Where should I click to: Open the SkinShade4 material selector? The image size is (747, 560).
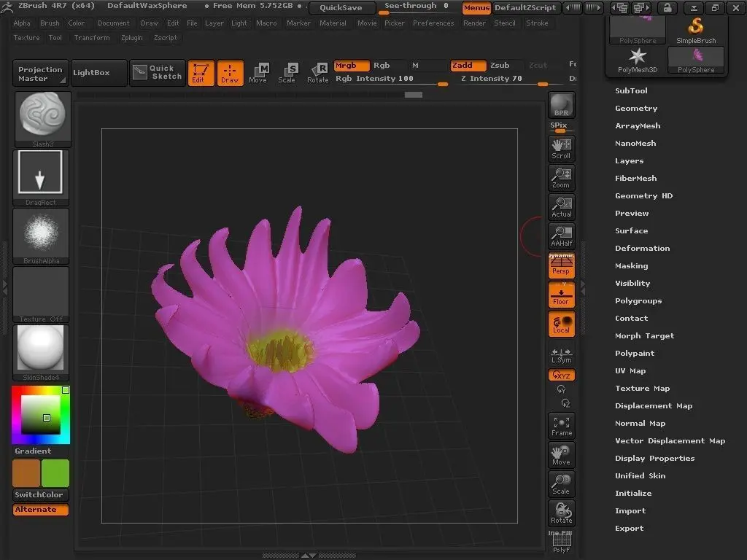pyautogui.click(x=41, y=353)
